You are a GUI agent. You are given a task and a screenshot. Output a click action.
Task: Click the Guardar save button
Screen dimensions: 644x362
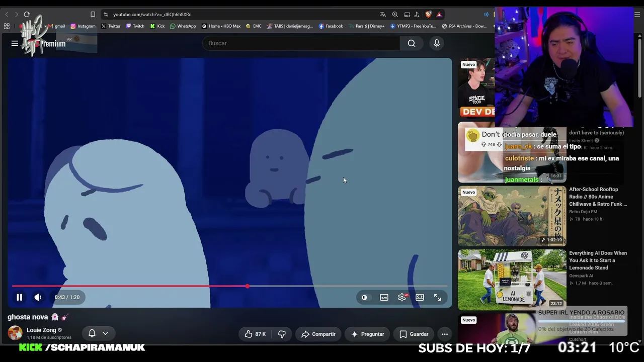click(x=414, y=334)
